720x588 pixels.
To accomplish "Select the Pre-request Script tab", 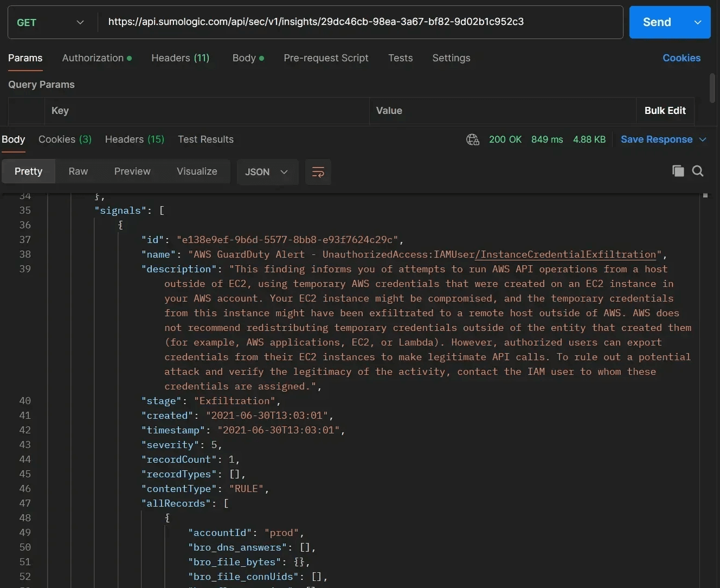I will coord(326,58).
